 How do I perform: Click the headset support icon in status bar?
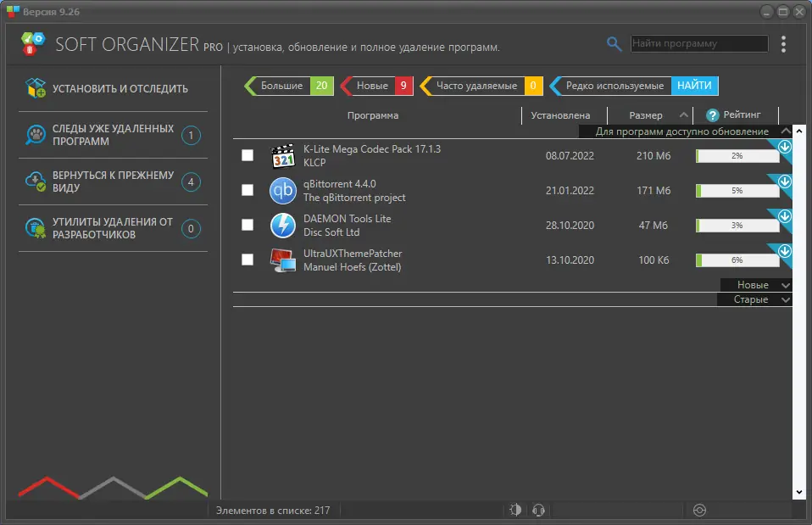coord(538,511)
